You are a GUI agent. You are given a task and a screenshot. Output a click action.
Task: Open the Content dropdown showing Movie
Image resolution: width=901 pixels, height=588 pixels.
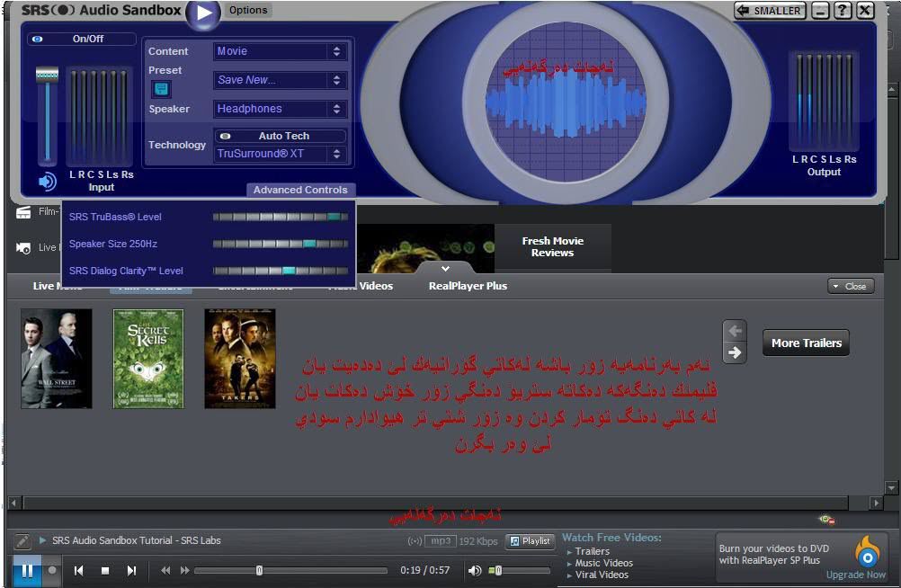click(280, 51)
